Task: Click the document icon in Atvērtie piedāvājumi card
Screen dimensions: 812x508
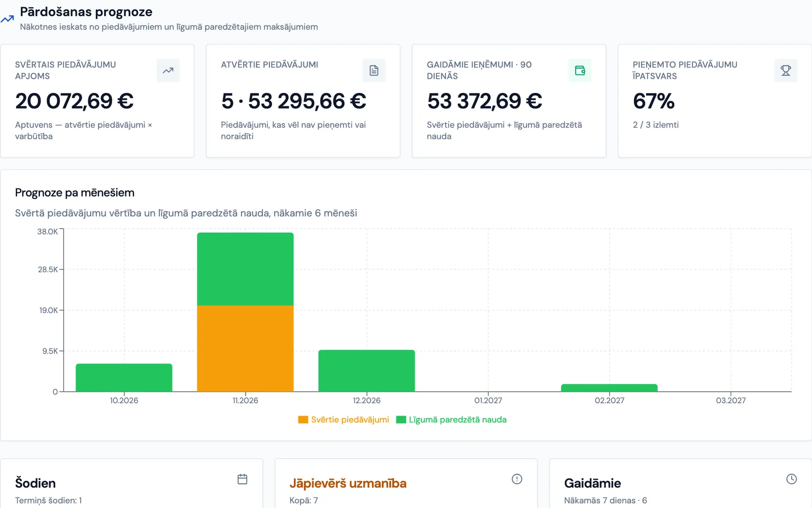Action: (x=374, y=71)
